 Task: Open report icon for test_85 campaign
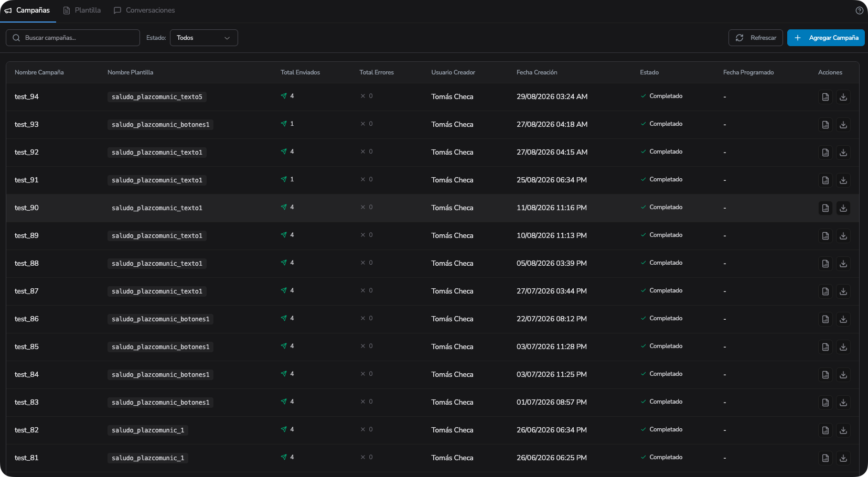826,347
